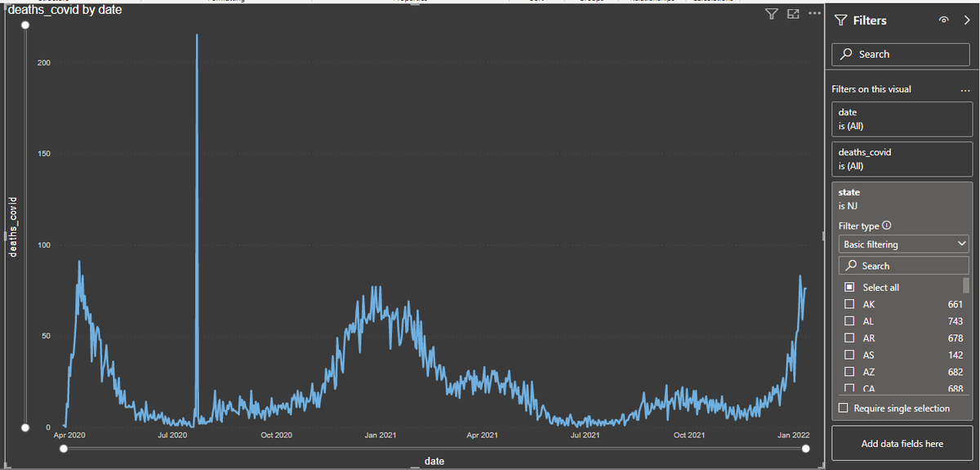Image resolution: width=980 pixels, height=470 pixels.
Task: Click the deaths_covid y-axis title
Action: [12, 226]
